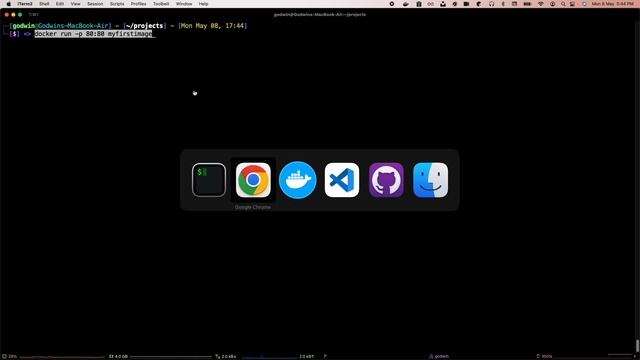Open the Profiles menu
Image resolution: width=640 pixels, height=360 pixels.
coord(138,4)
